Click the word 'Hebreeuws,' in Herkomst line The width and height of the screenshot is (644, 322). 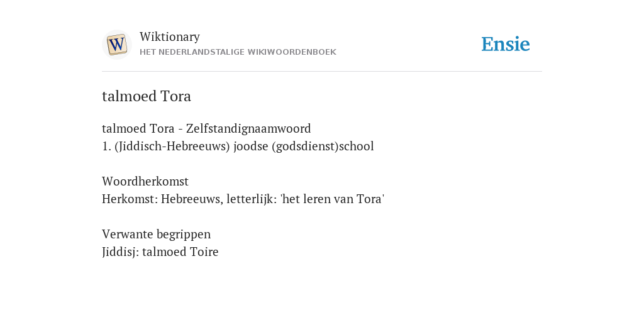[x=192, y=199]
